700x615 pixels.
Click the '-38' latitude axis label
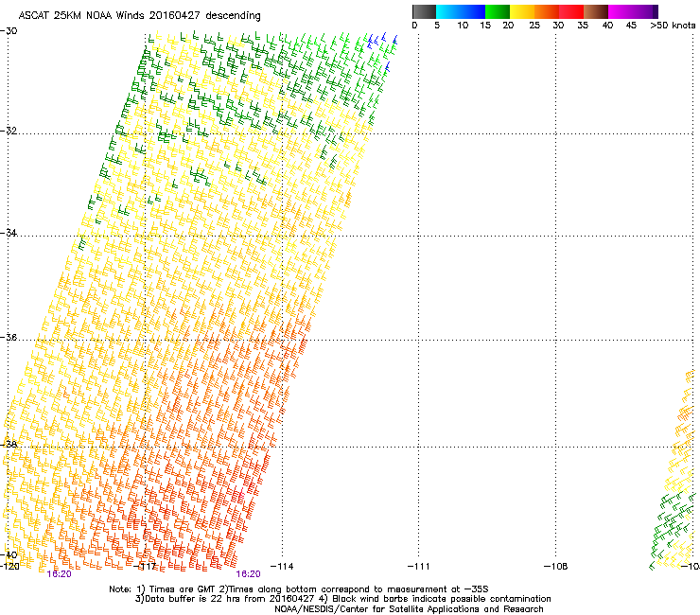tap(9, 445)
